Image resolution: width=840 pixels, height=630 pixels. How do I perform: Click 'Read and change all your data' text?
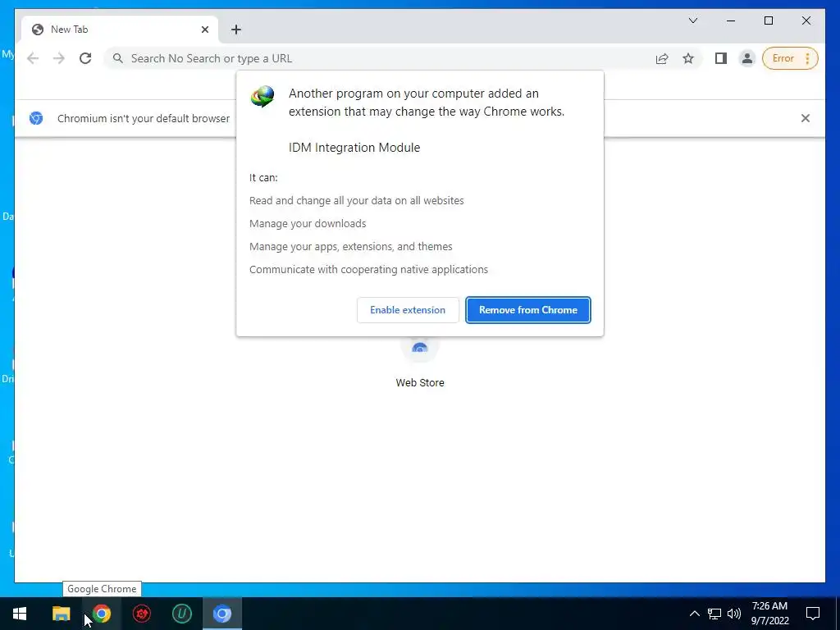(x=356, y=200)
